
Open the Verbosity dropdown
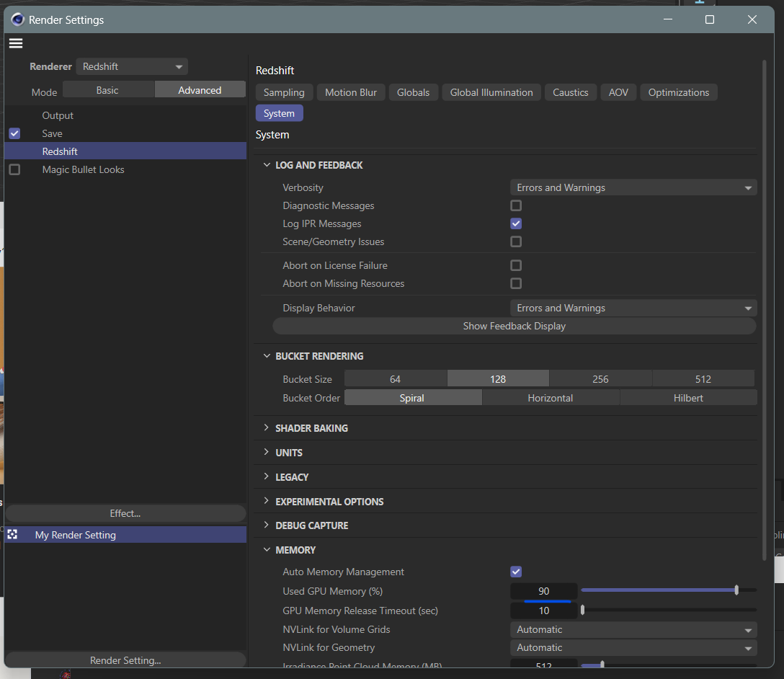coord(633,187)
